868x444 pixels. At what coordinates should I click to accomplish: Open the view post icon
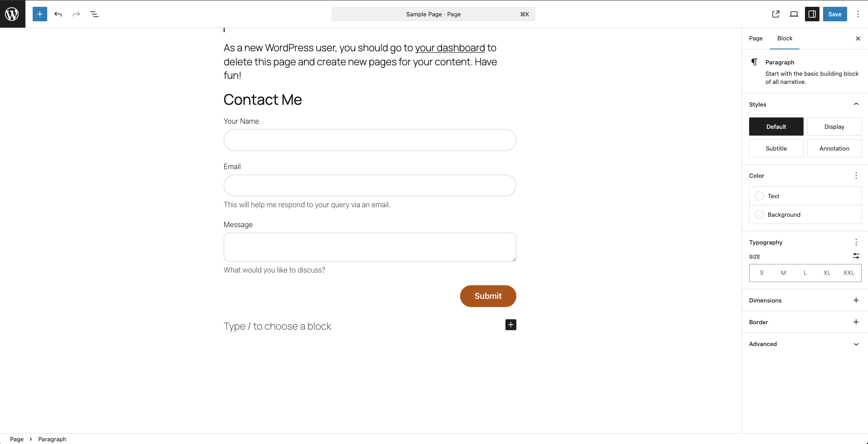775,14
